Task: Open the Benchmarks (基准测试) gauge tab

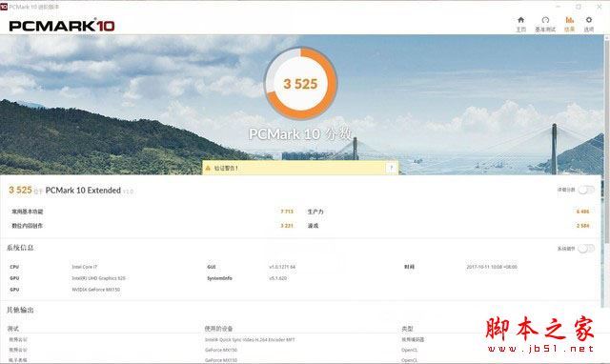Action: pos(545,24)
